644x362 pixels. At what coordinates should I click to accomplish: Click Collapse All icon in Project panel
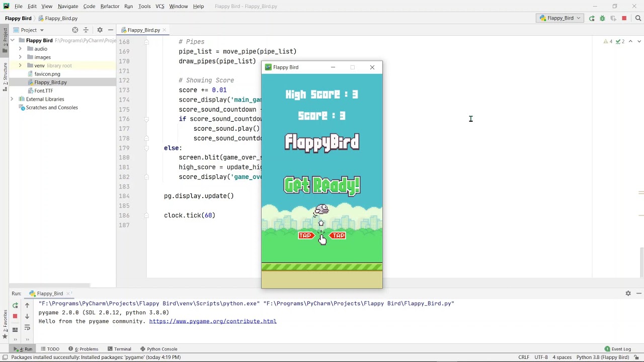(x=86, y=30)
